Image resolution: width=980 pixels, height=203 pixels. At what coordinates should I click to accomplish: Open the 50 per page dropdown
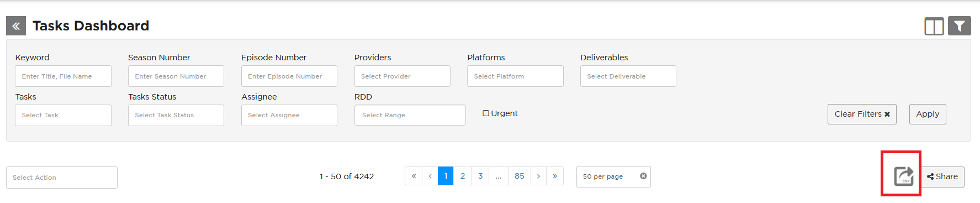click(613, 176)
